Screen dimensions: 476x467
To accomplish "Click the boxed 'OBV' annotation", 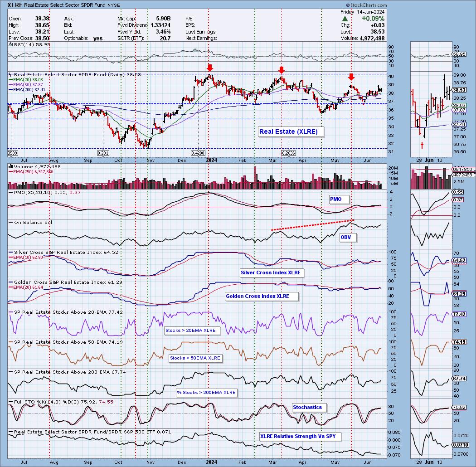I will (x=348, y=238).
